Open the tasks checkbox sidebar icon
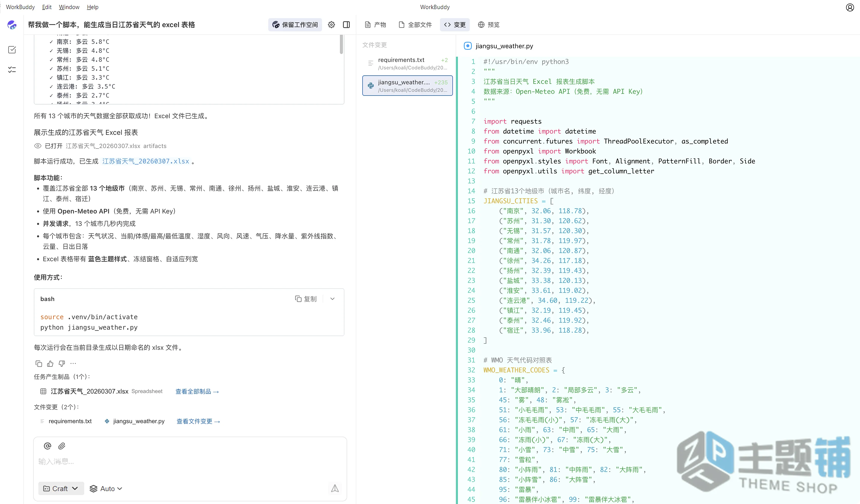860x504 pixels. [x=12, y=50]
